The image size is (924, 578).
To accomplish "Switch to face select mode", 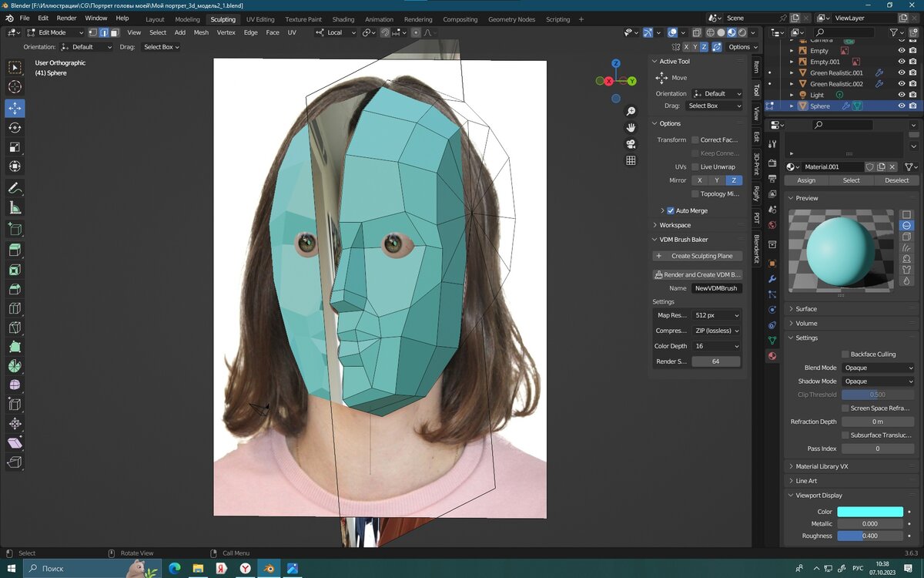I will pos(114,32).
